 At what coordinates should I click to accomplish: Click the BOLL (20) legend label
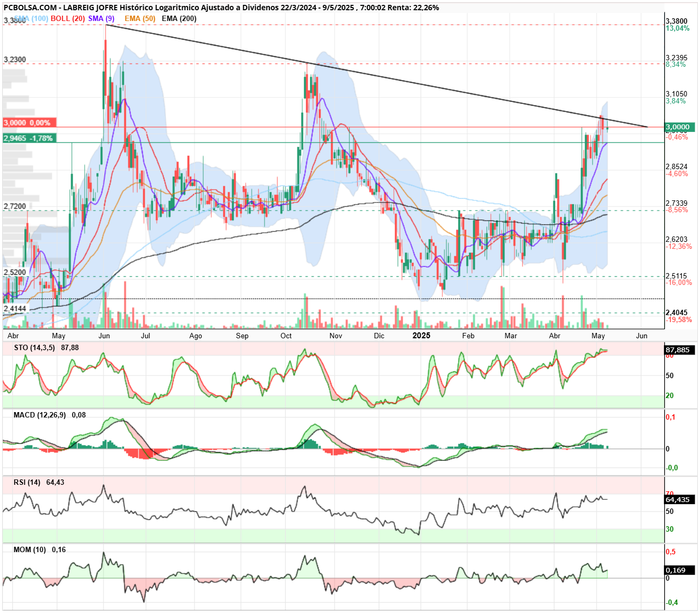pos(68,18)
